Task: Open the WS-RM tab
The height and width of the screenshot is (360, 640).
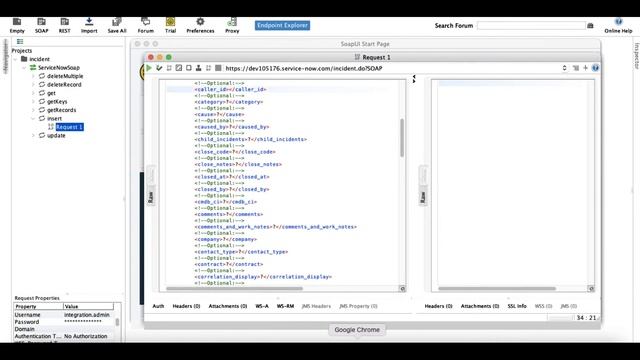Action: tap(285, 306)
